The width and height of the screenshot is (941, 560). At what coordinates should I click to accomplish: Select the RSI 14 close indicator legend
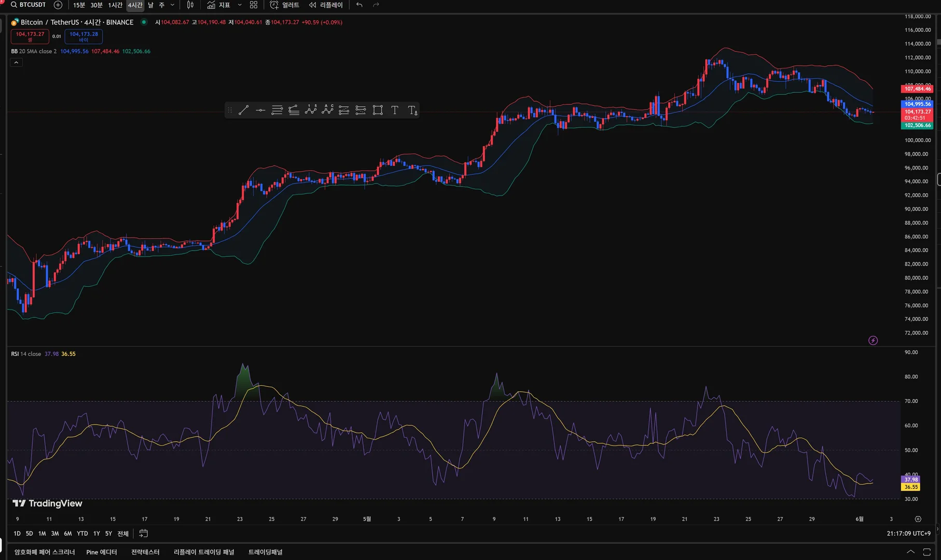tap(26, 354)
